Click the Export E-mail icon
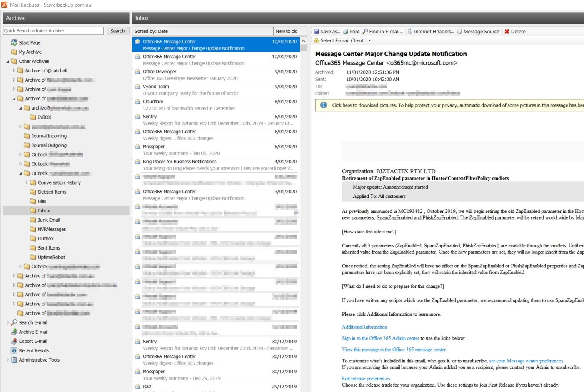The image size is (584, 392). pyautogui.click(x=14, y=341)
